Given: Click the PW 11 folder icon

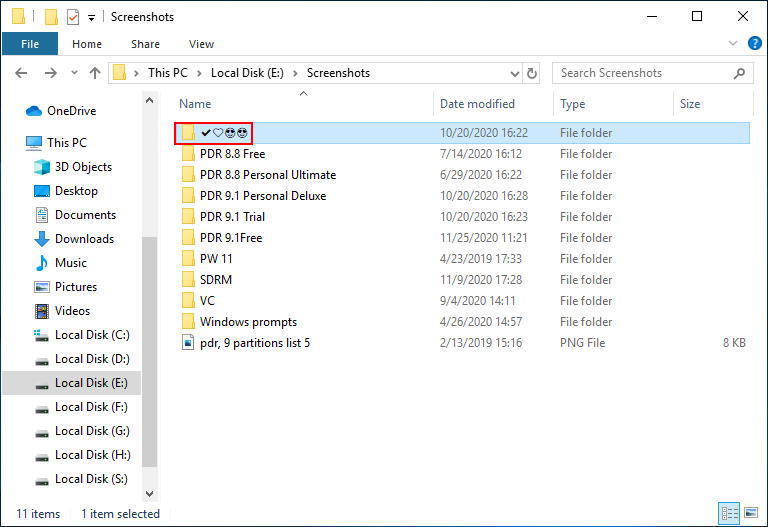Looking at the screenshot, I should coord(188,259).
